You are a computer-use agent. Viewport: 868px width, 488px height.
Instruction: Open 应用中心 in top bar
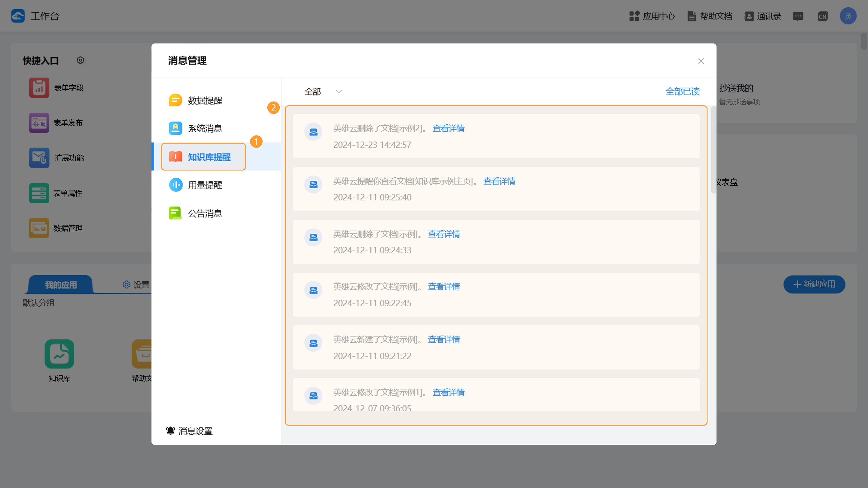[652, 16]
